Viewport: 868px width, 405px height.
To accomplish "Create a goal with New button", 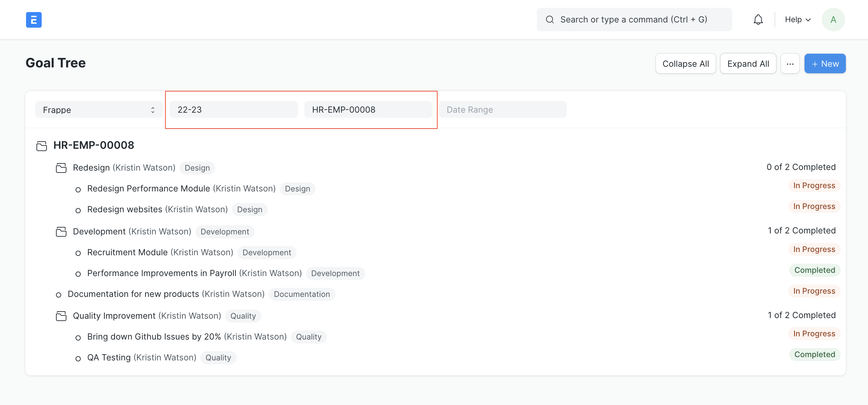I will click(824, 64).
